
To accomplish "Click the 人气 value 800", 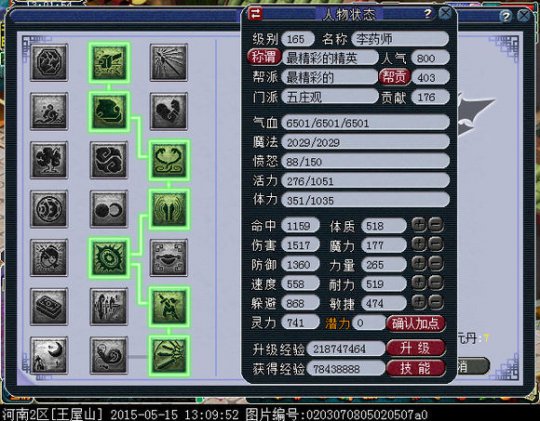I will (430, 58).
